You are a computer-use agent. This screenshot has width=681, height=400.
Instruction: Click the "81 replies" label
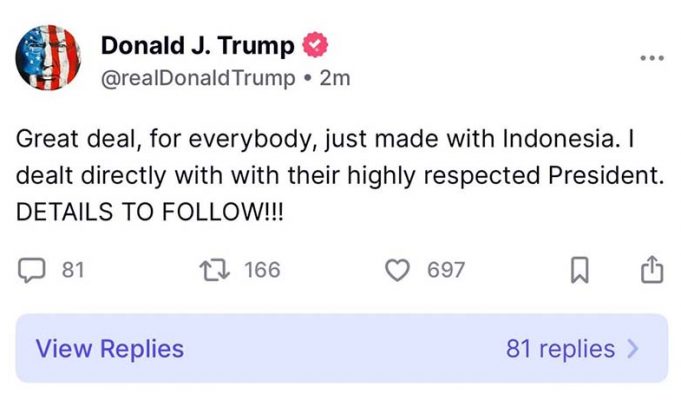click(561, 349)
